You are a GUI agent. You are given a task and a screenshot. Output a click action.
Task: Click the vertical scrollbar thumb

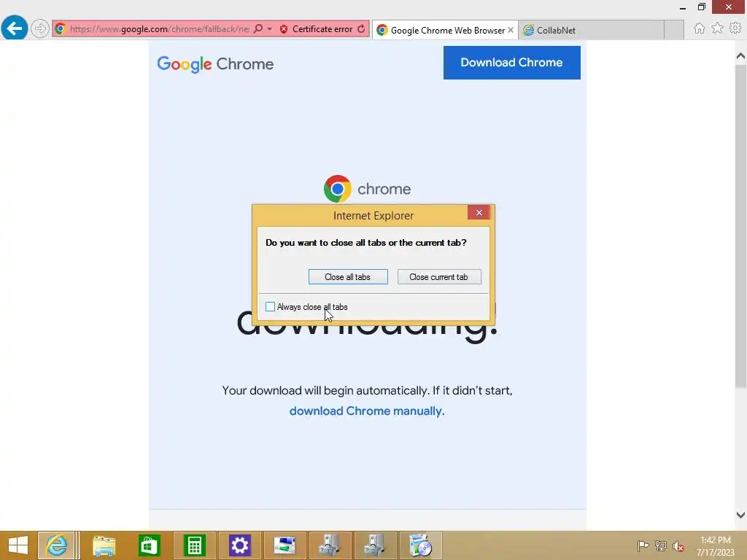tap(740, 226)
